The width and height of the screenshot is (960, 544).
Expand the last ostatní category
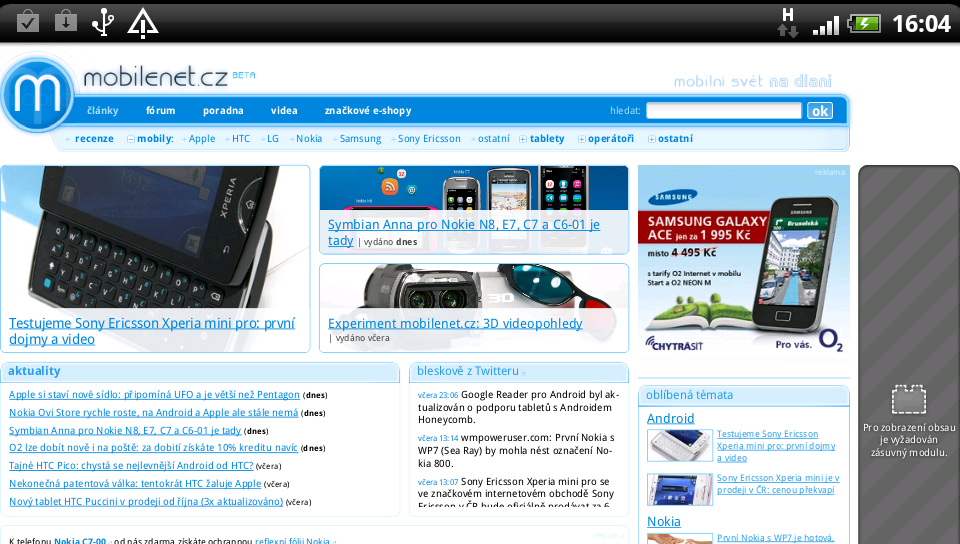point(652,139)
